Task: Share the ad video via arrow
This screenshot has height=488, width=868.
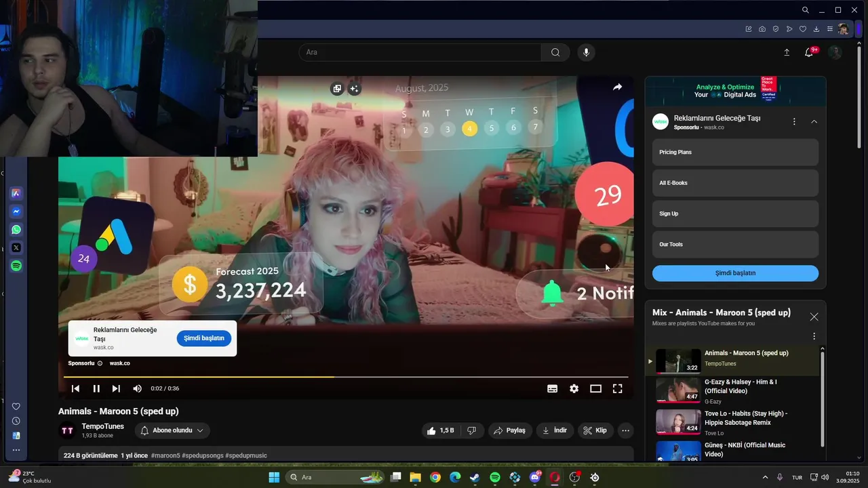Action: pos(617,87)
